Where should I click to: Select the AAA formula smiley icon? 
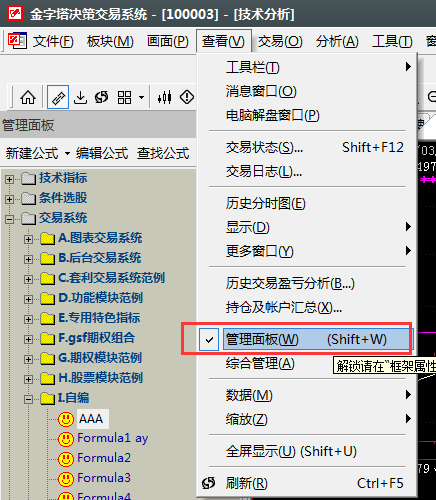(66, 419)
